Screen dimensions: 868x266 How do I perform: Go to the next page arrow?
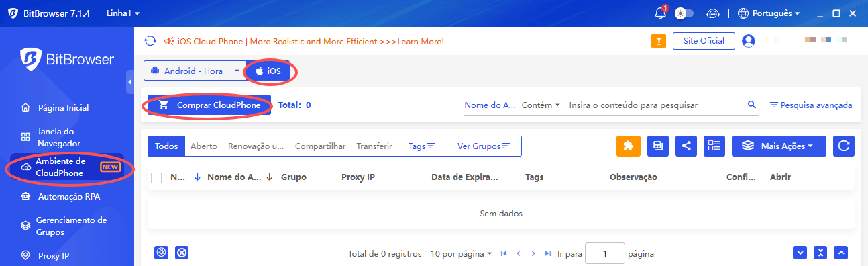533,254
